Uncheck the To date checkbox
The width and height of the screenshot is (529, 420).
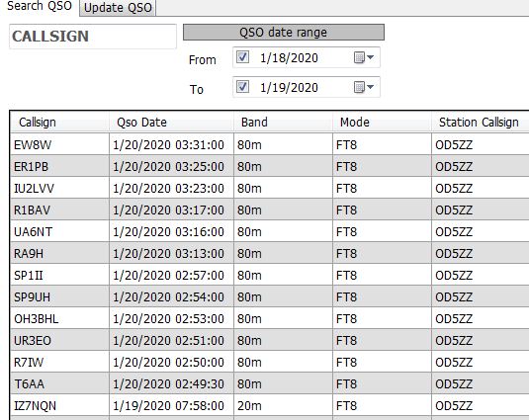tap(242, 87)
